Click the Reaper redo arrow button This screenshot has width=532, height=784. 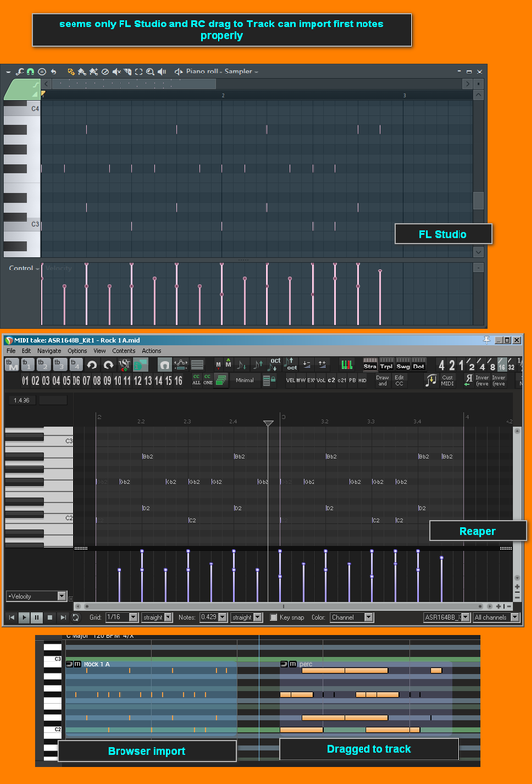coord(108,365)
